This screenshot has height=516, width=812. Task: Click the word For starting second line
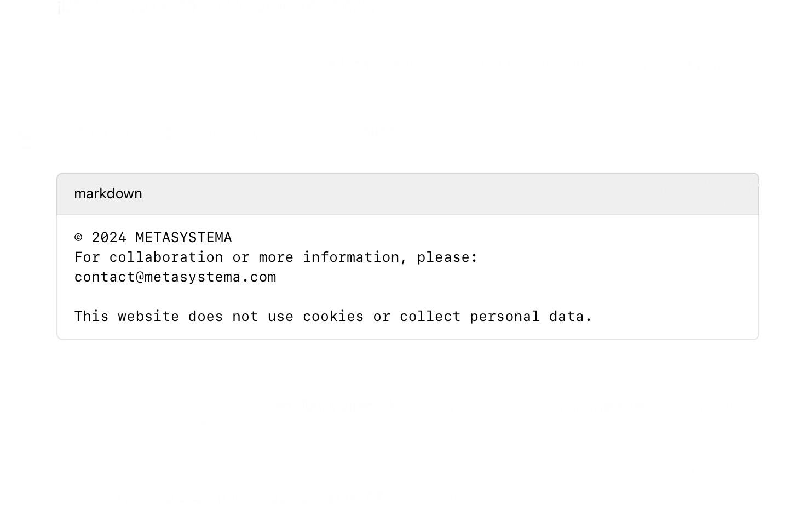point(88,257)
